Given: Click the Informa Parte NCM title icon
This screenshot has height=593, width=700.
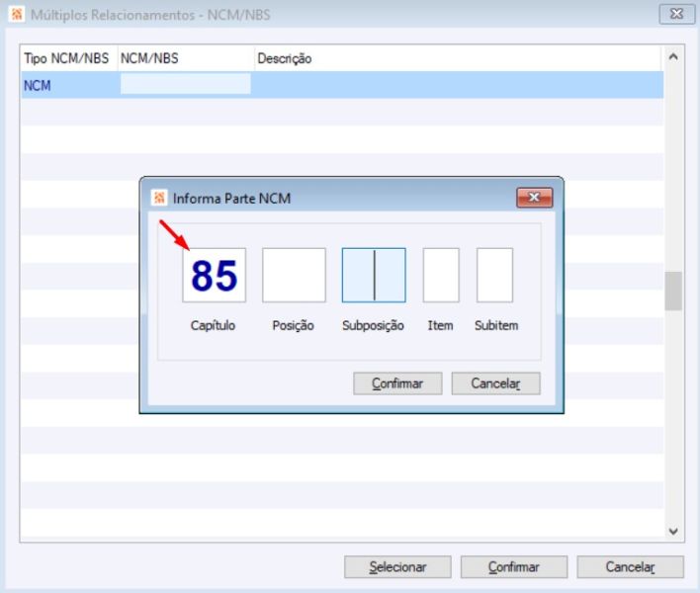Looking at the screenshot, I should pos(159,198).
